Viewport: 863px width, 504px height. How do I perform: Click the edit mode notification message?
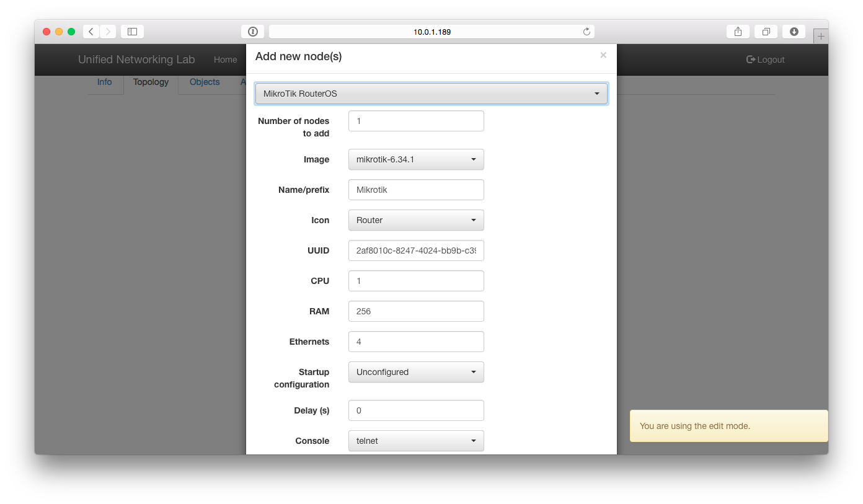coord(729,426)
